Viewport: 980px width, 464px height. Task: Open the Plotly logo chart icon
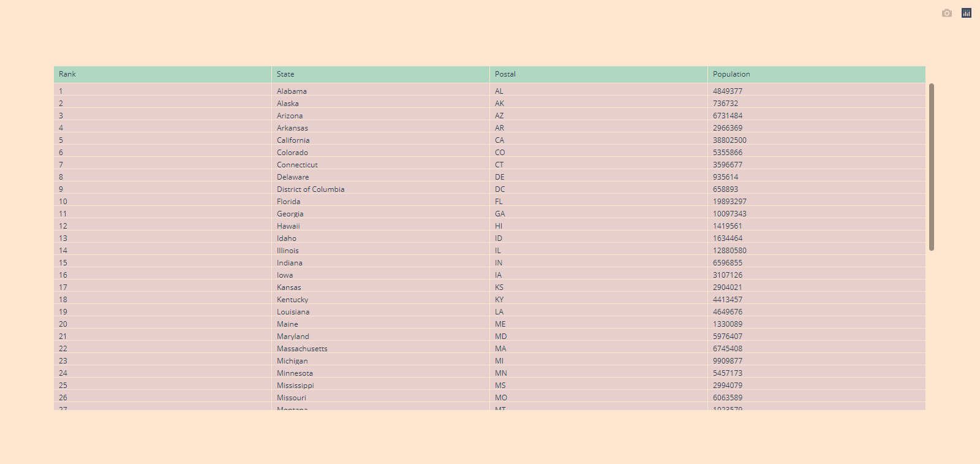(x=967, y=13)
